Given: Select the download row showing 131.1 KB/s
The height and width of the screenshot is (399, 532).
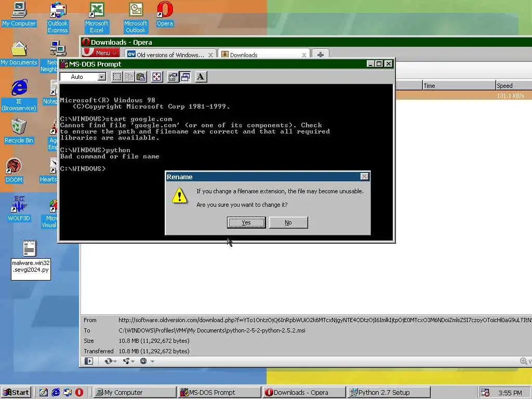Looking at the screenshot, I should [464, 96].
